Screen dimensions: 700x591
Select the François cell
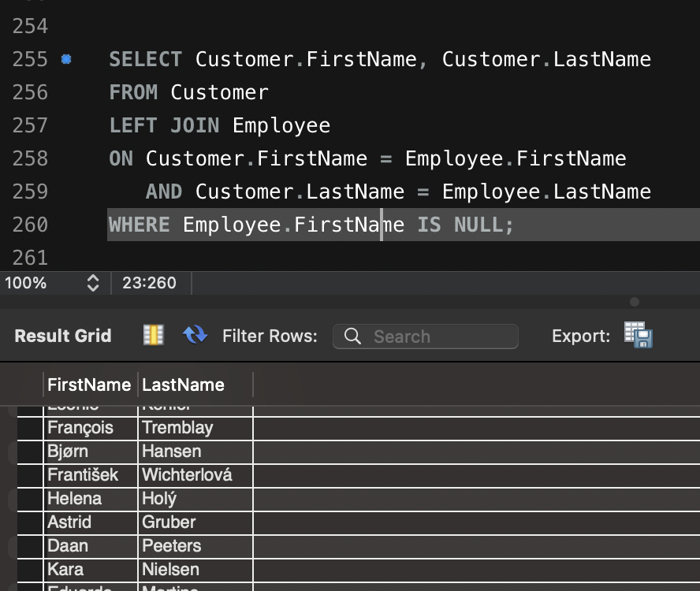(x=91, y=428)
